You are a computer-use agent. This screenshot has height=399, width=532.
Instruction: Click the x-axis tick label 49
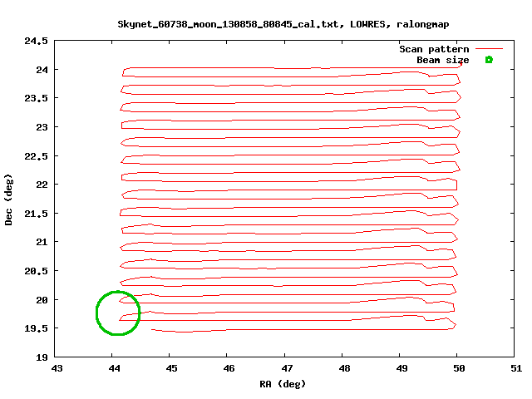click(x=401, y=368)
